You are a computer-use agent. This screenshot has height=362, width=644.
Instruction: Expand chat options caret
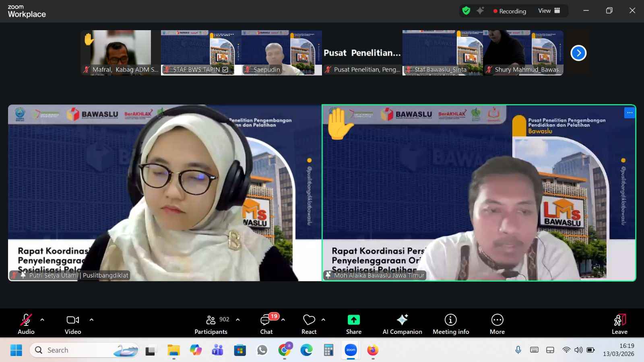(x=283, y=320)
